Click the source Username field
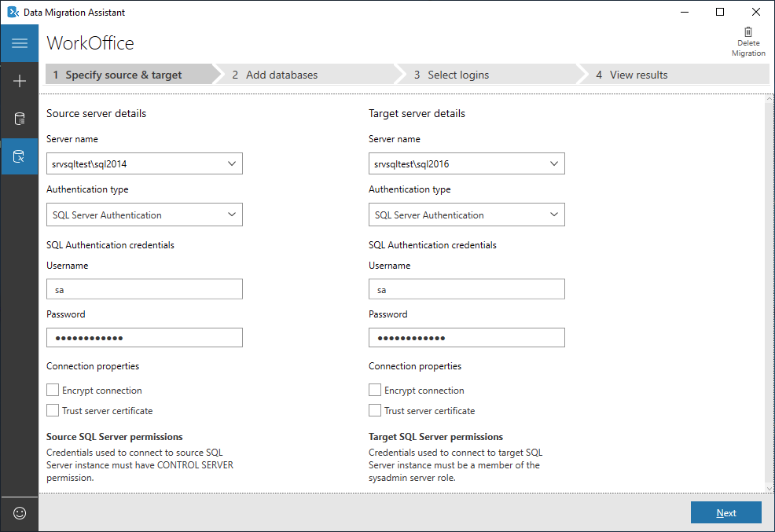This screenshot has width=775, height=532. [x=145, y=289]
